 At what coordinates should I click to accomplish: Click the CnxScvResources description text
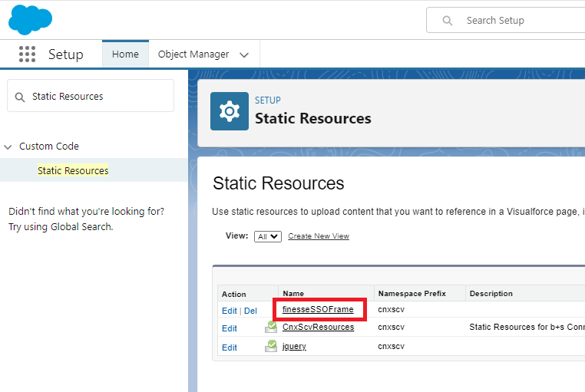527,327
